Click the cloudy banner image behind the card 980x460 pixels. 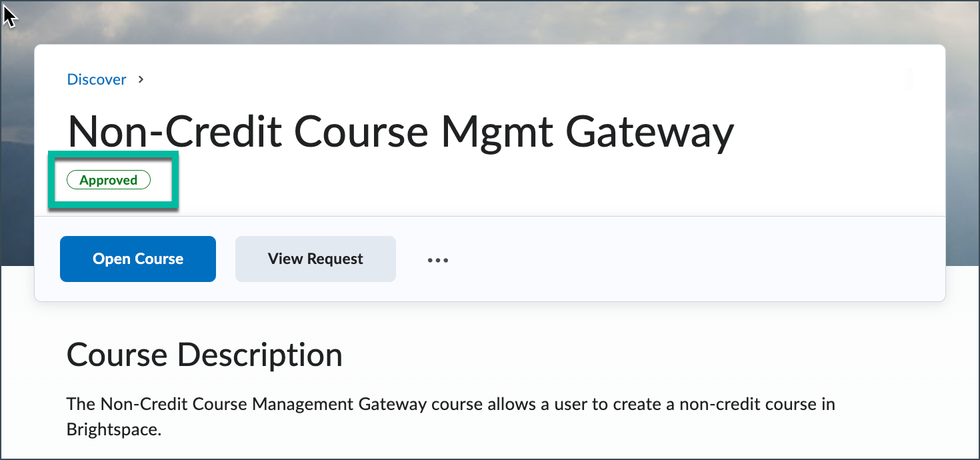point(490,21)
